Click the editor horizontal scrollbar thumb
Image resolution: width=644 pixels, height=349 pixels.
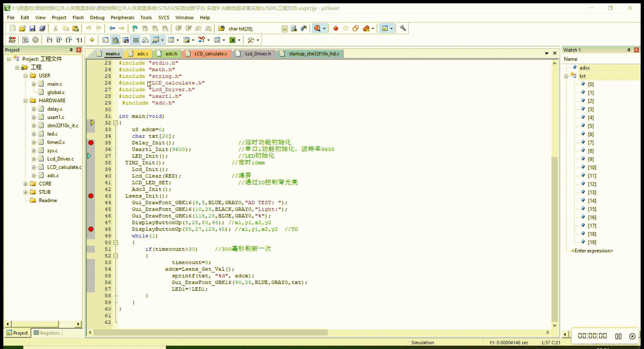[x=211, y=332]
